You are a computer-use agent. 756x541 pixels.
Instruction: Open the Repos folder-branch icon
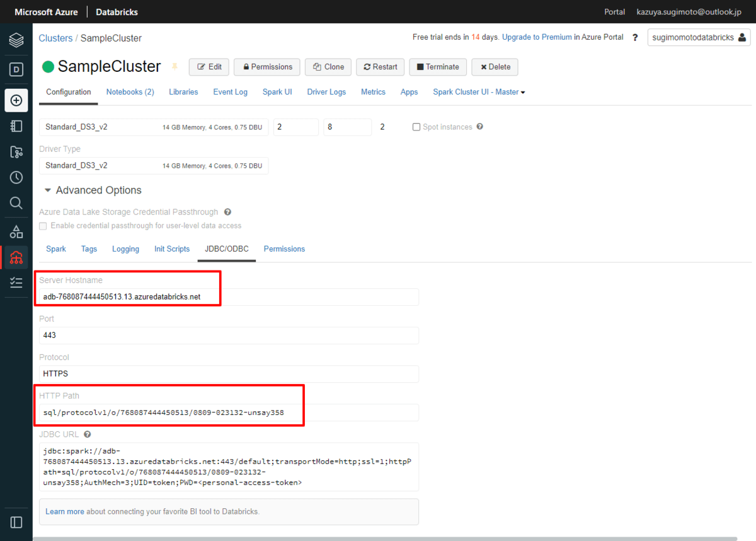pos(16,152)
